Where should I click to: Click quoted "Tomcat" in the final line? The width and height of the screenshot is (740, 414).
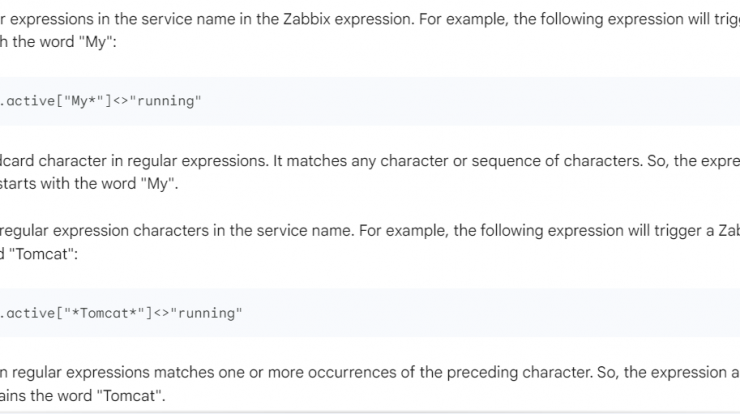[x=129, y=396]
